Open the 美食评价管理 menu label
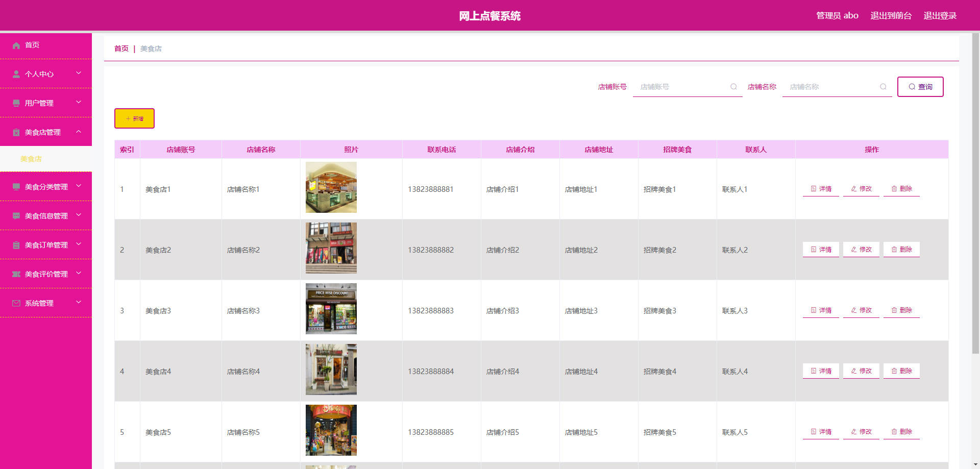Screen dimensions: 980x469 (x=46, y=274)
